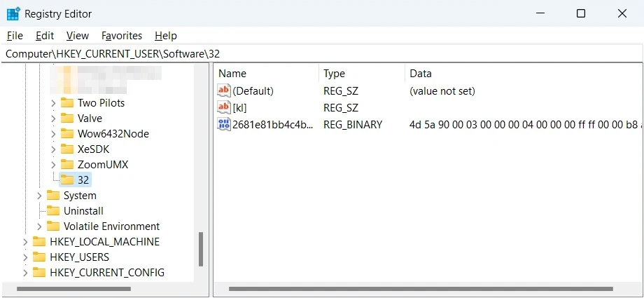Select the key labeled 32
Screen dimensions: 644x298
click(83, 180)
